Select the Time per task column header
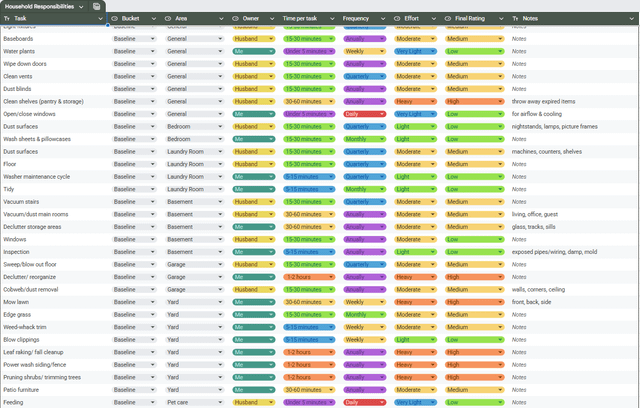 tap(308, 18)
